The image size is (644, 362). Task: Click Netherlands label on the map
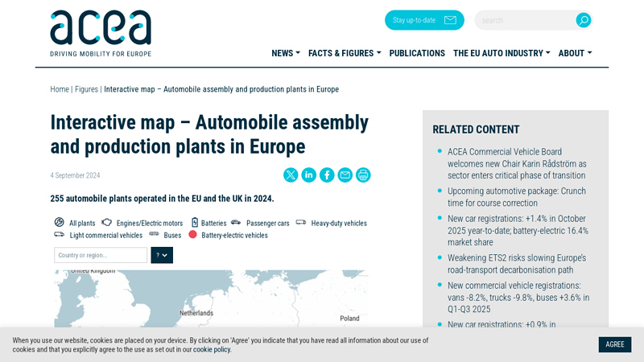coord(196,313)
